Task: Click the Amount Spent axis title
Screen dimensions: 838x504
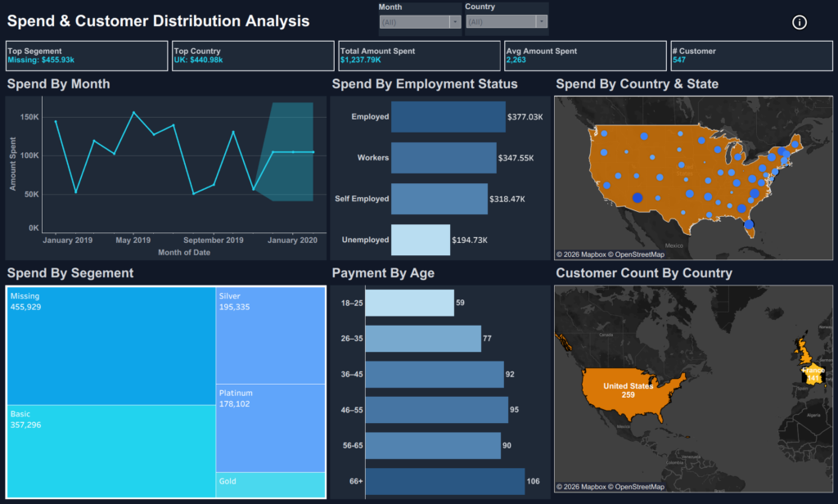Action: pyautogui.click(x=13, y=164)
